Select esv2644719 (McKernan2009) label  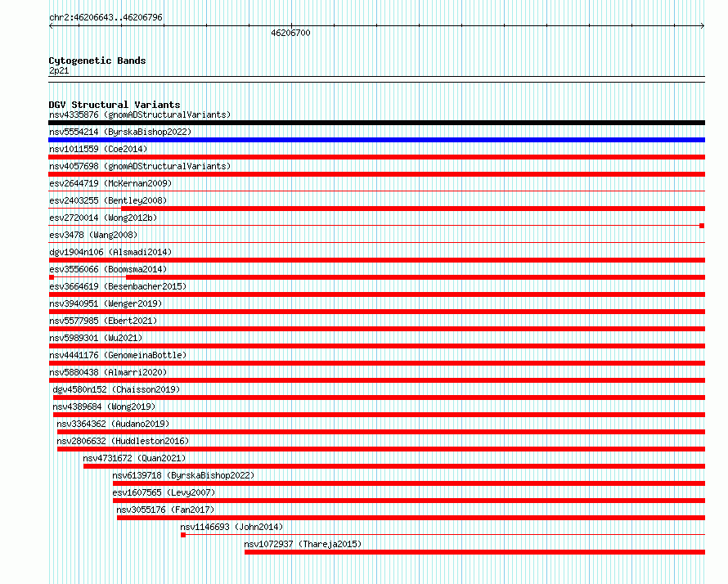tap(110, 183)
